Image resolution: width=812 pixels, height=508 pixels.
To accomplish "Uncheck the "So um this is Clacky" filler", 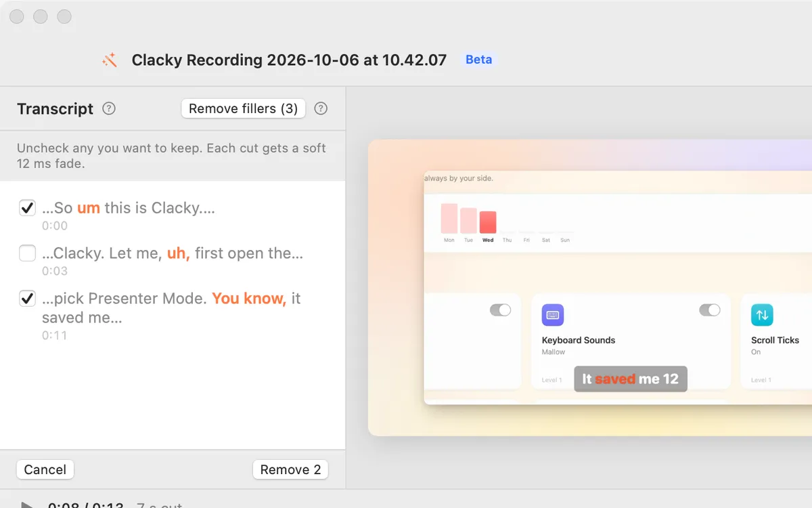I will click(27, 208).
